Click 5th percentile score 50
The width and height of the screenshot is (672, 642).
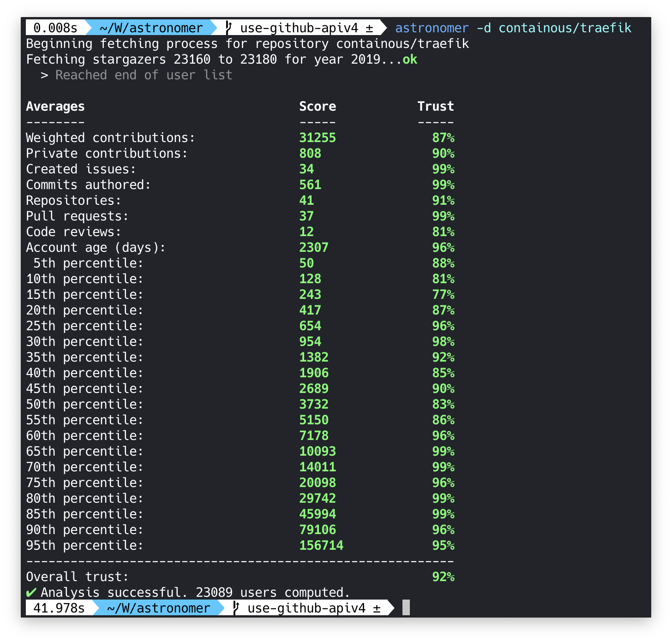tap(306, 263)
